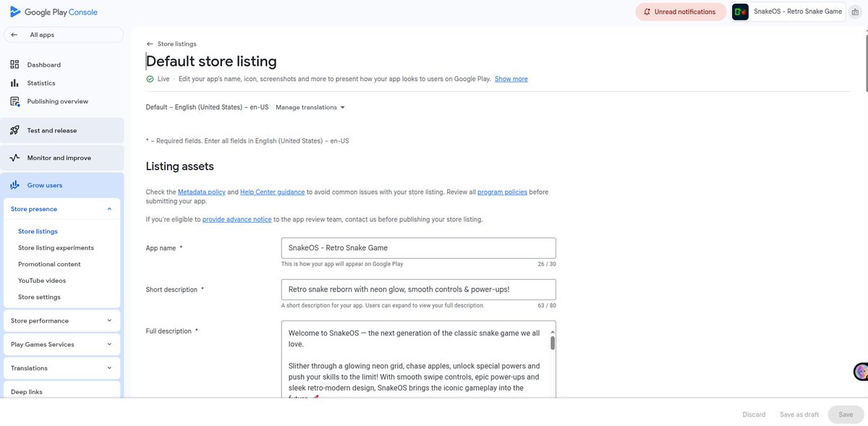The image size is (868, 426).
Task: Click Save as draft button
Action: point(799,414)
